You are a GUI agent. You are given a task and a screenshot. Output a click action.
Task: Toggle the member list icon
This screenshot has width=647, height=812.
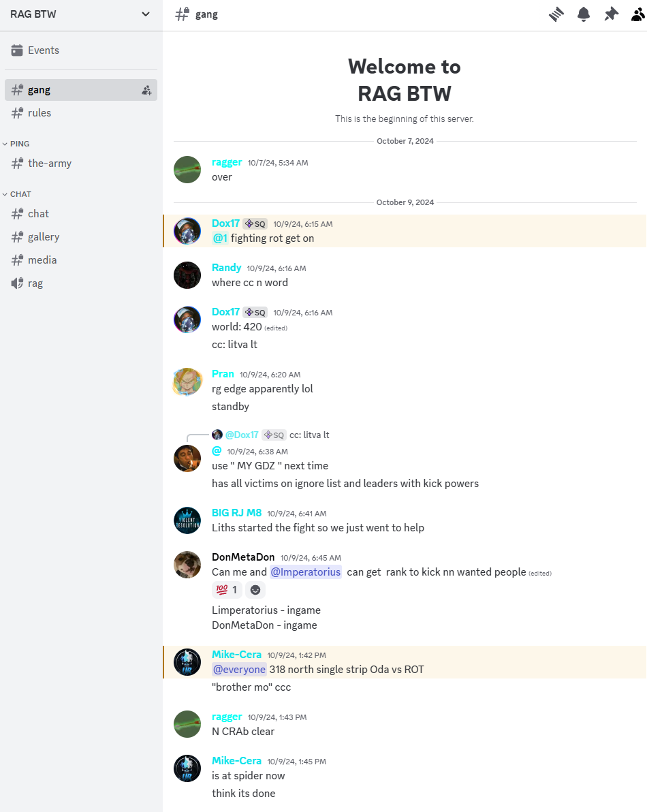tap(638, 14)
